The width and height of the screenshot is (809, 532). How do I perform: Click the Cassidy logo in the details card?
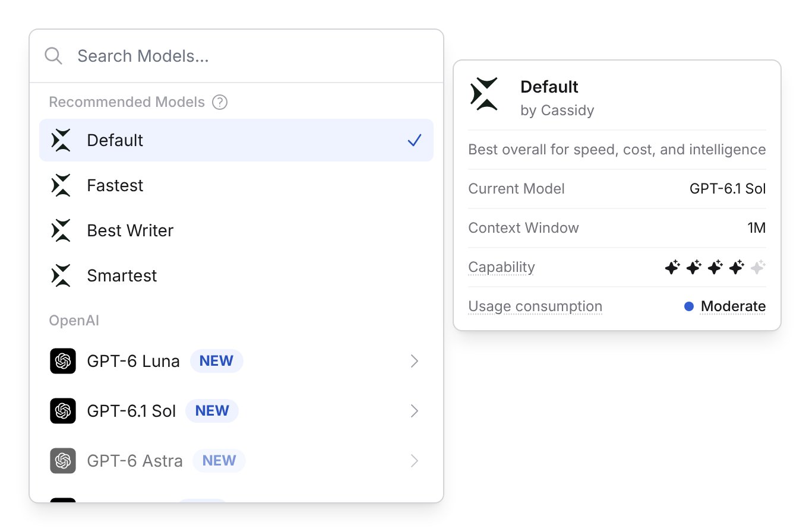click(484, 94)
